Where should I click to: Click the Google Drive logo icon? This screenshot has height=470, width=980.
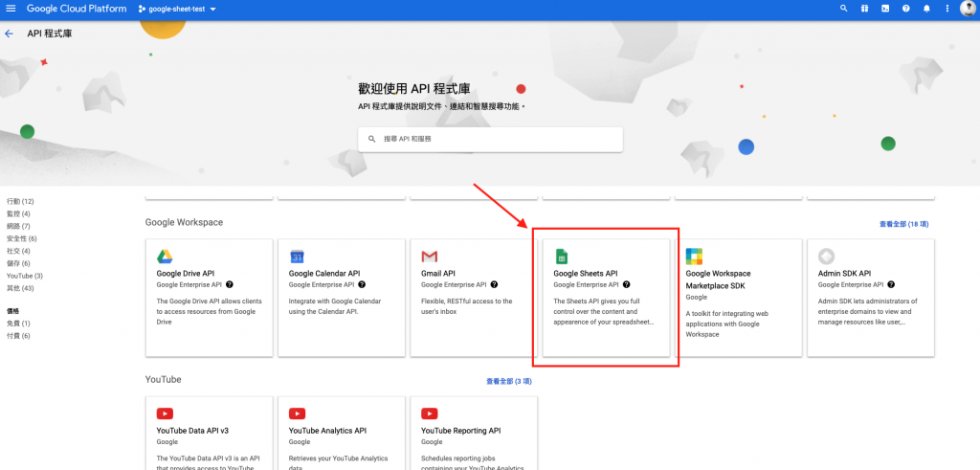coord(165,257)
